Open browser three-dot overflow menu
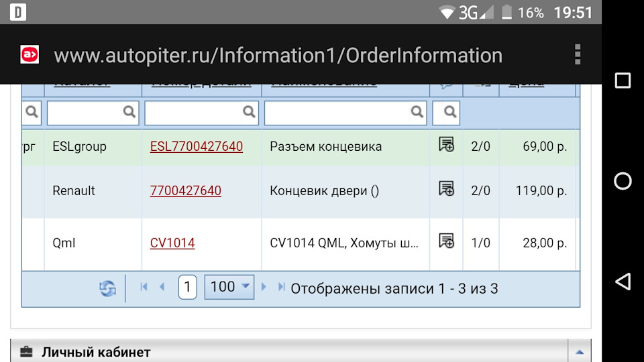Image resolution: width=644 pixels, height=362 pixels. tap(578, 54)
